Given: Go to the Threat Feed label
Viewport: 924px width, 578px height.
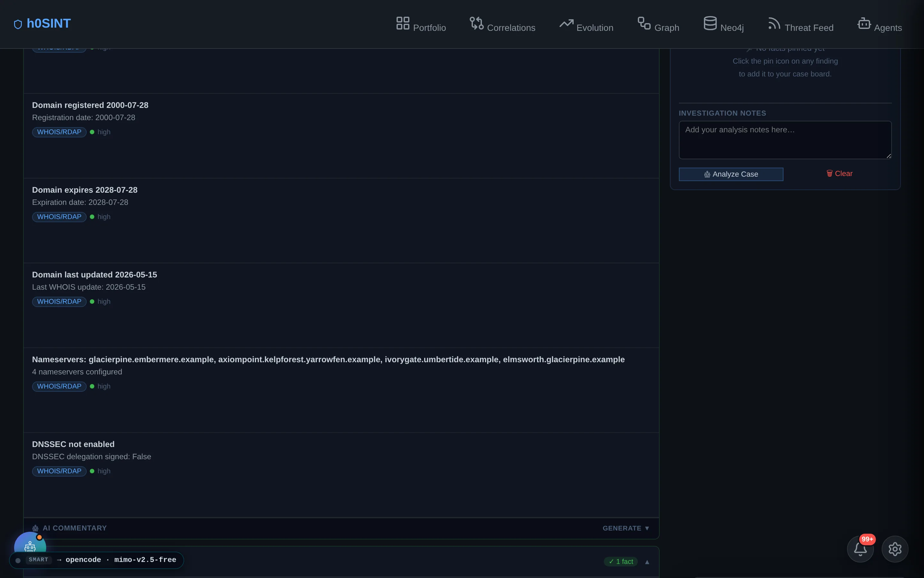Looking at the screenshot, I should (x=809, y=28).
